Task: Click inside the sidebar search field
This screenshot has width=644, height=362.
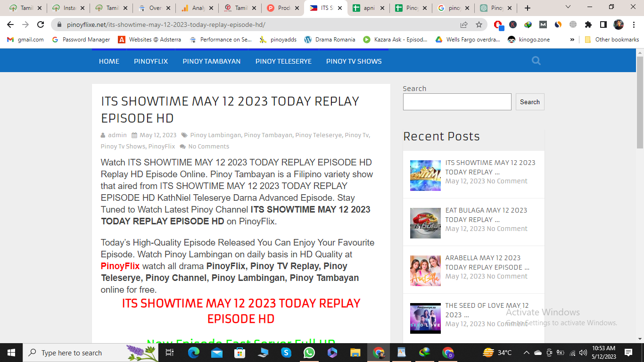Action: [x=456, y=101]
